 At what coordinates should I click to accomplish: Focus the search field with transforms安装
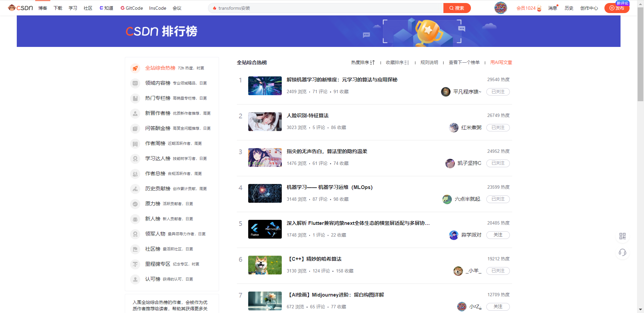326,8
